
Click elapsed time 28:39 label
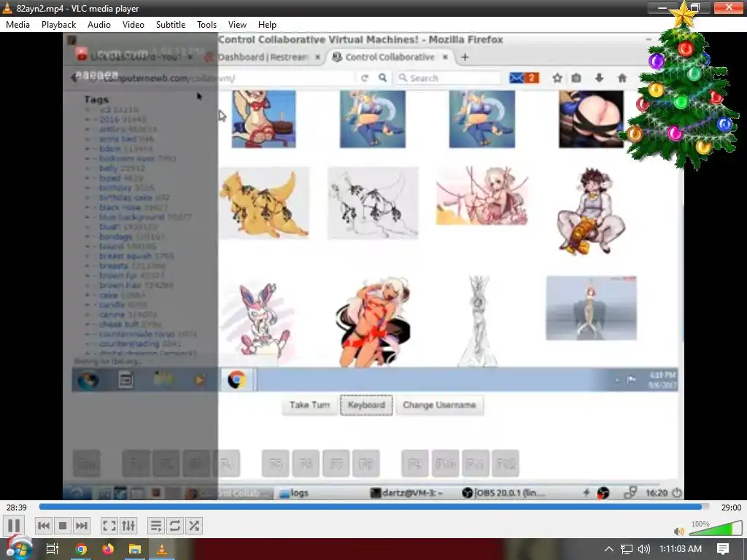17,507
